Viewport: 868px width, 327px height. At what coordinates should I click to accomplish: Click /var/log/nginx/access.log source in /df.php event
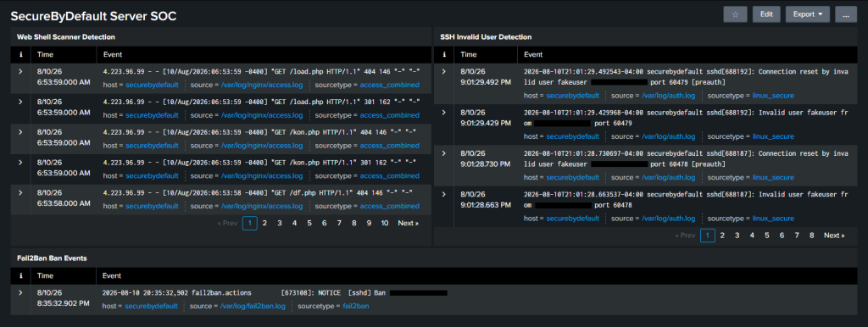pyautogui.click(x=262, y=206)
